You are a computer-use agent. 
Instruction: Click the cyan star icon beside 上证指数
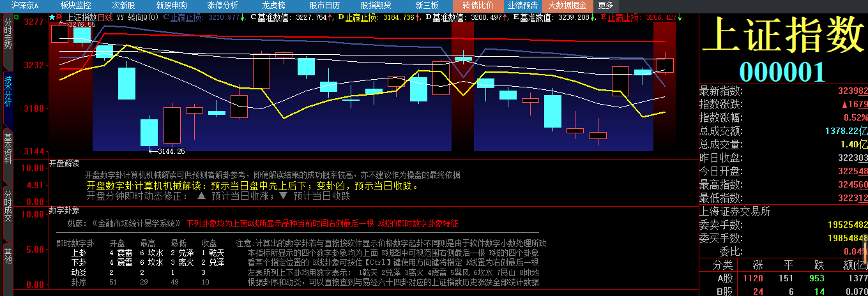click(x=52, y=17)
